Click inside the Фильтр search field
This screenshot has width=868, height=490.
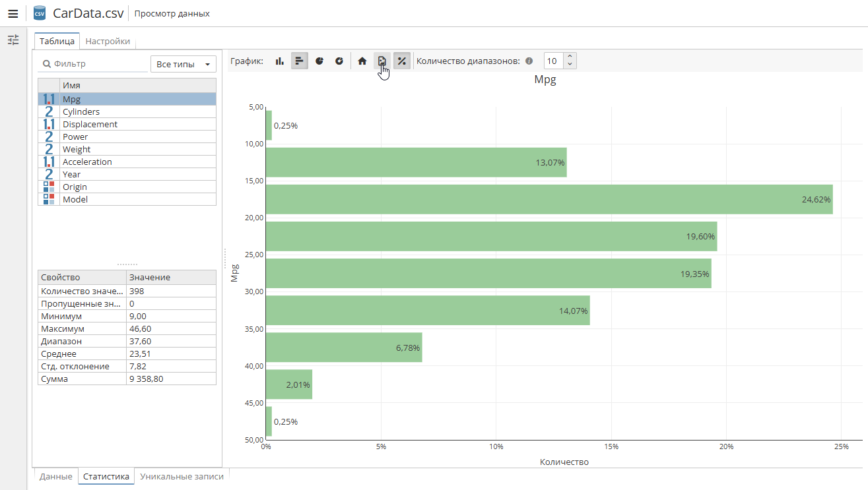point(92,63)
